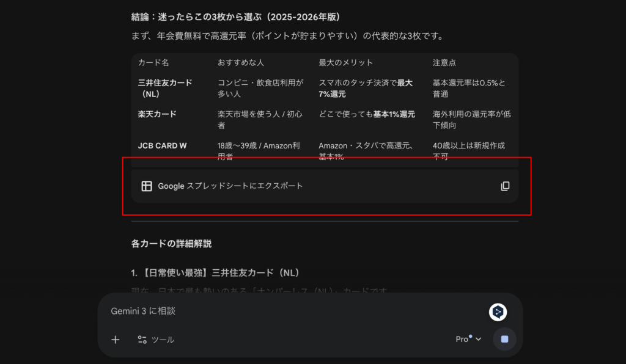Select the JCB CARD W table cell

pyautogui.click(x=162, y=146)
